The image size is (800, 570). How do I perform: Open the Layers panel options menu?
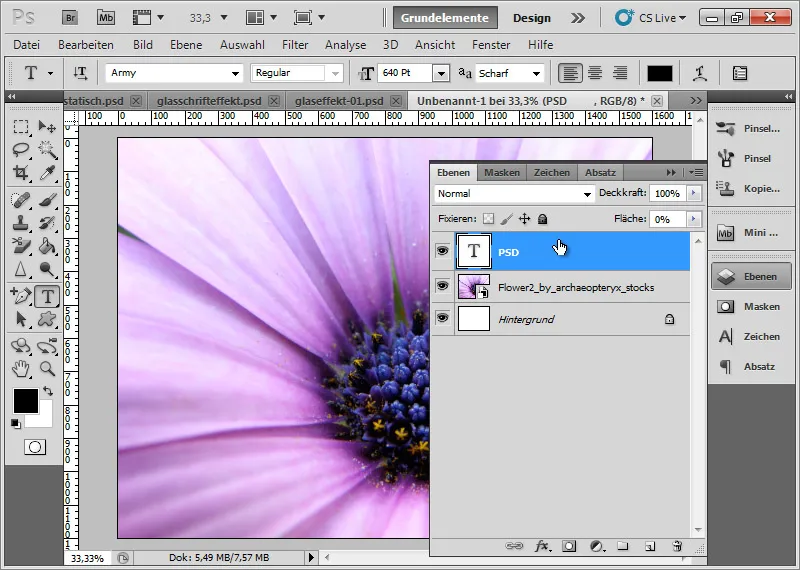tap(696, 172)
